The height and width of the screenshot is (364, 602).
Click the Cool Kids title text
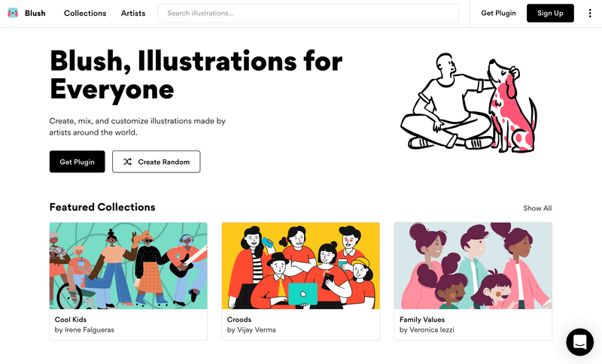pyautogui.click(x=71, y=320)
